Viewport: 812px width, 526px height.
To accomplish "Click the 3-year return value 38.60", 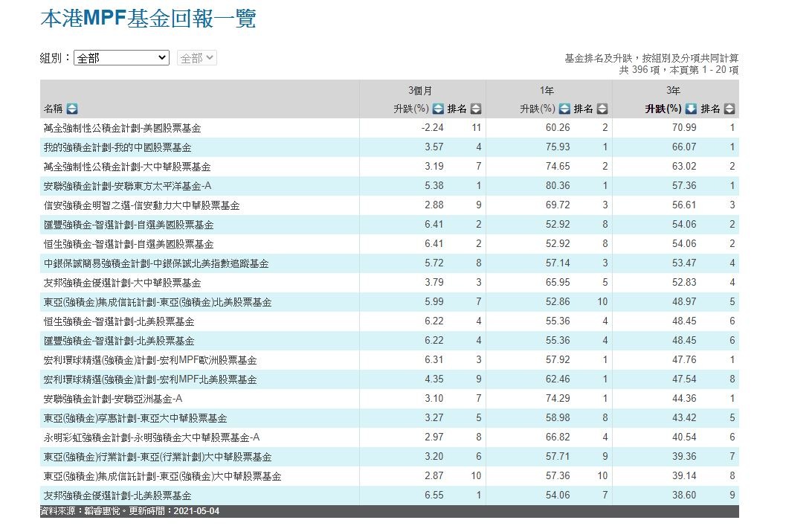I will [x=684, y=495].
